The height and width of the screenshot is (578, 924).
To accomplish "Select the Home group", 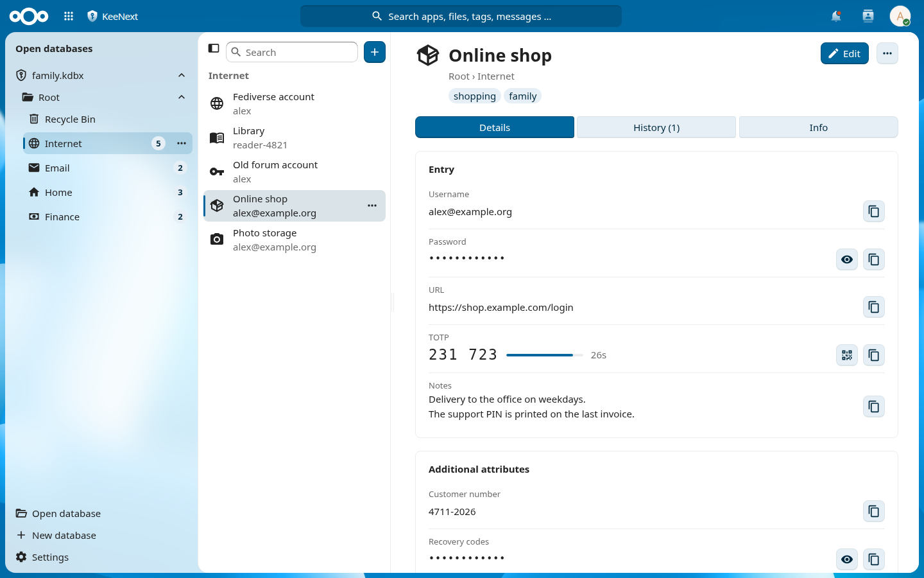I will 108,192.
